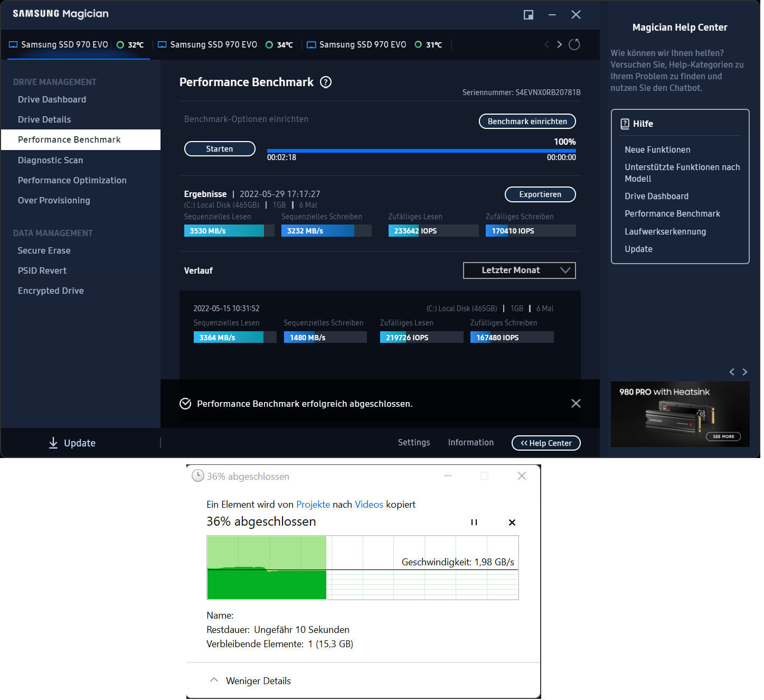Click the success checkmark icon in notification
This screenshot has height=700, width=764.
click(185, 404)
